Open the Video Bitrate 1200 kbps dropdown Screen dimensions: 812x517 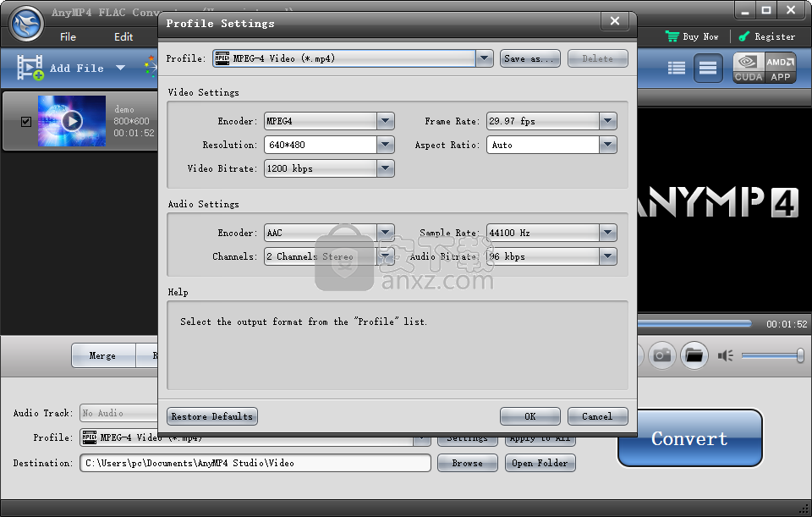click(386, 168)
